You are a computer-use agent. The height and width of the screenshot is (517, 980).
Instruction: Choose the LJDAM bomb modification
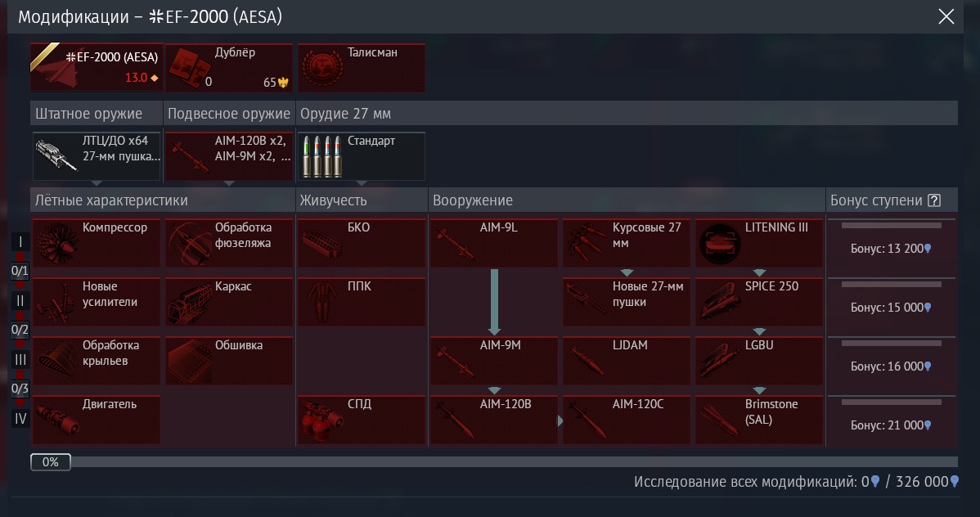point(627,361)
